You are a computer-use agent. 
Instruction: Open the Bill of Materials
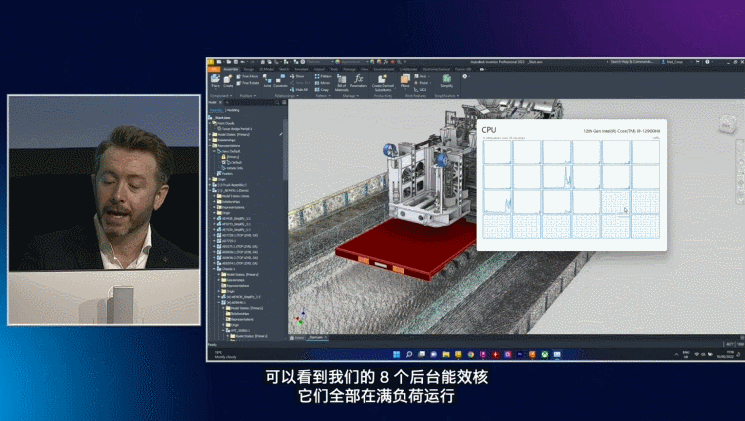[x=342, y=82]
